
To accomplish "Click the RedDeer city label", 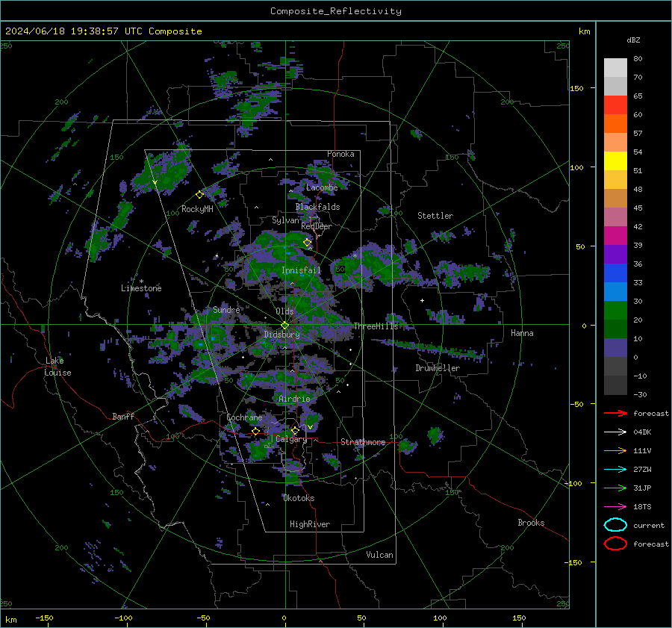I will point(317,226).
